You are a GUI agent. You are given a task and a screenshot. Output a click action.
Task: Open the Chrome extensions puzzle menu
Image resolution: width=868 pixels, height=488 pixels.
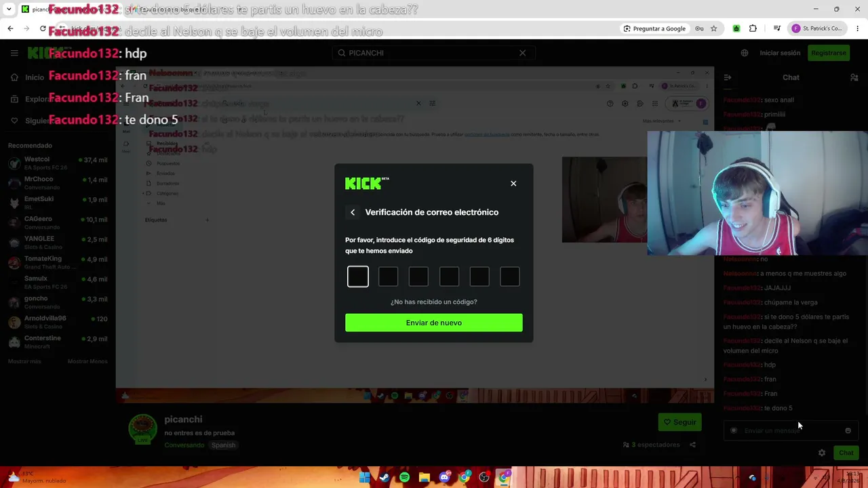[753, 28]
